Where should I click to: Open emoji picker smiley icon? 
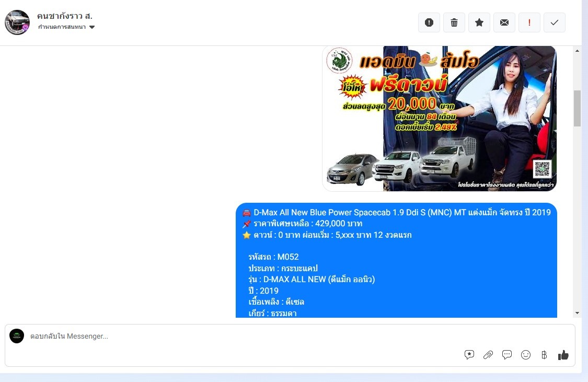coord(526,355)
